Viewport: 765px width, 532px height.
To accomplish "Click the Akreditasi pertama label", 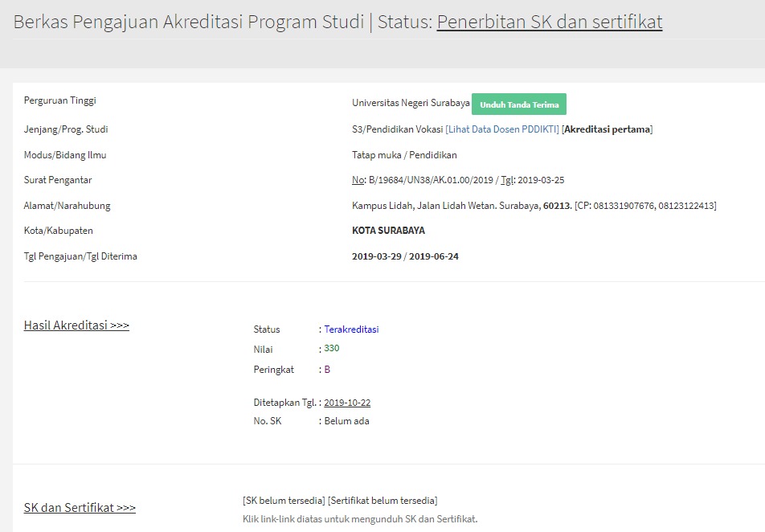I will click(607, 129).
